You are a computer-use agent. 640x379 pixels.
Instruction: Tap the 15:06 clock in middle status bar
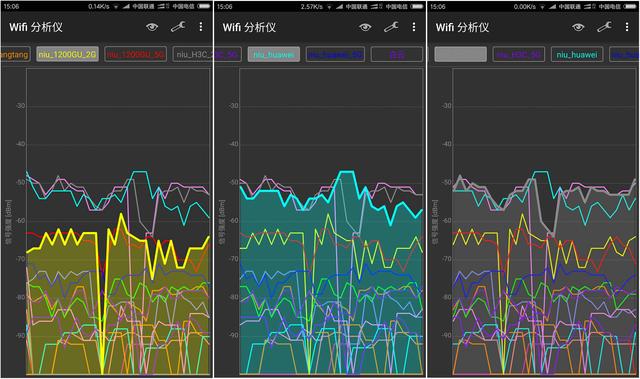(x=224, y=7)
